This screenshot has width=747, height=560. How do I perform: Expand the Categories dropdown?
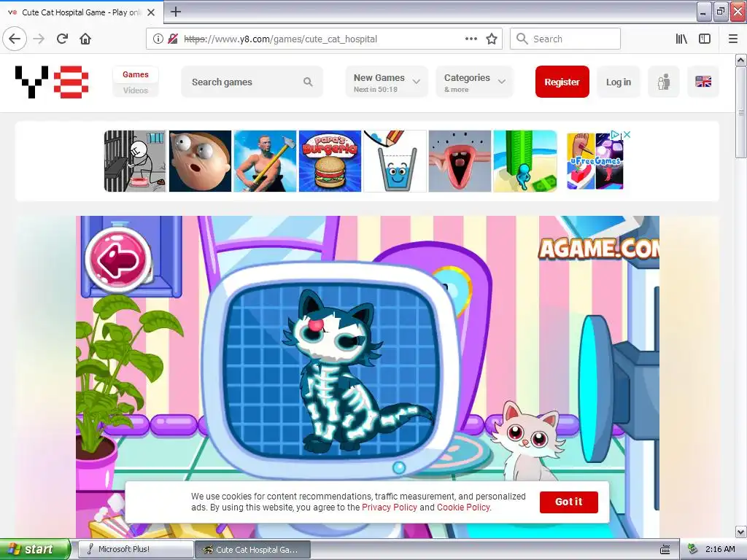(474, 82)
